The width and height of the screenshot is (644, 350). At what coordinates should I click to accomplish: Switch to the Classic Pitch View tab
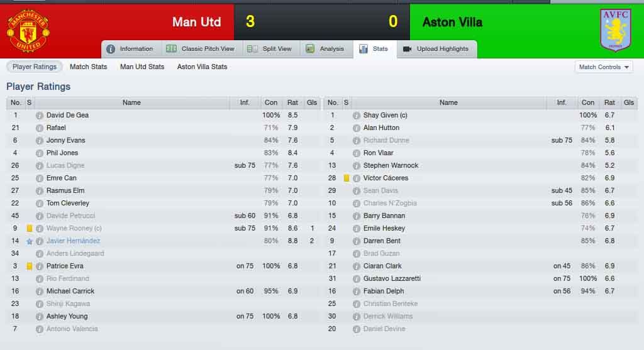[x=201, y=49]
